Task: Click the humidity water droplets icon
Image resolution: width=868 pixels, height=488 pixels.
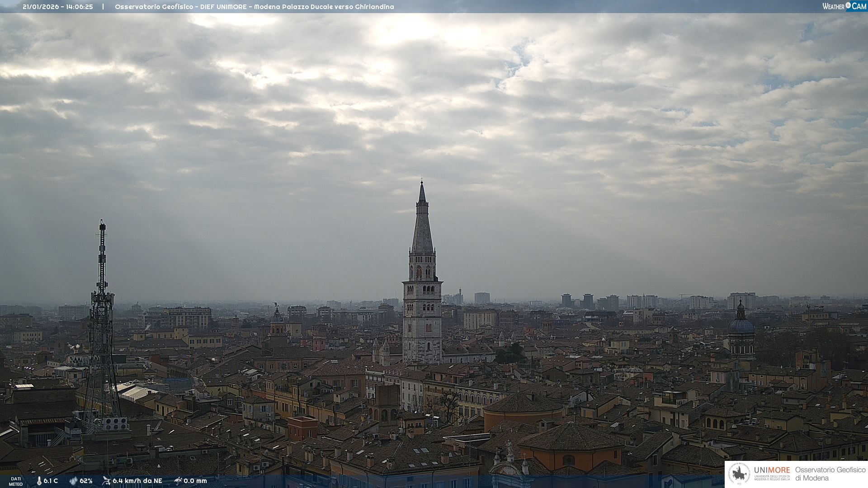Action: [73, 481]
